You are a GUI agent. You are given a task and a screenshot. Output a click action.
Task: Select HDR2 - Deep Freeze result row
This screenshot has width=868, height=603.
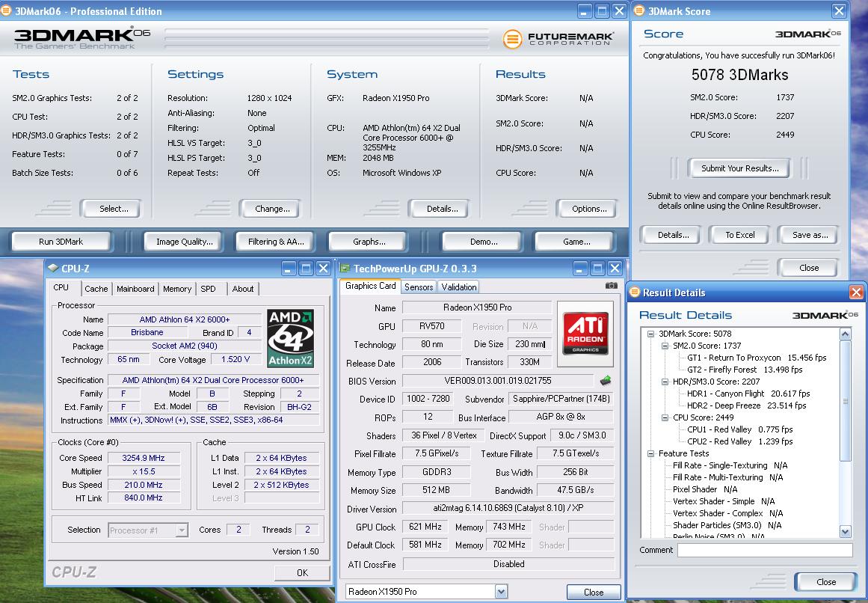[746, 405]
